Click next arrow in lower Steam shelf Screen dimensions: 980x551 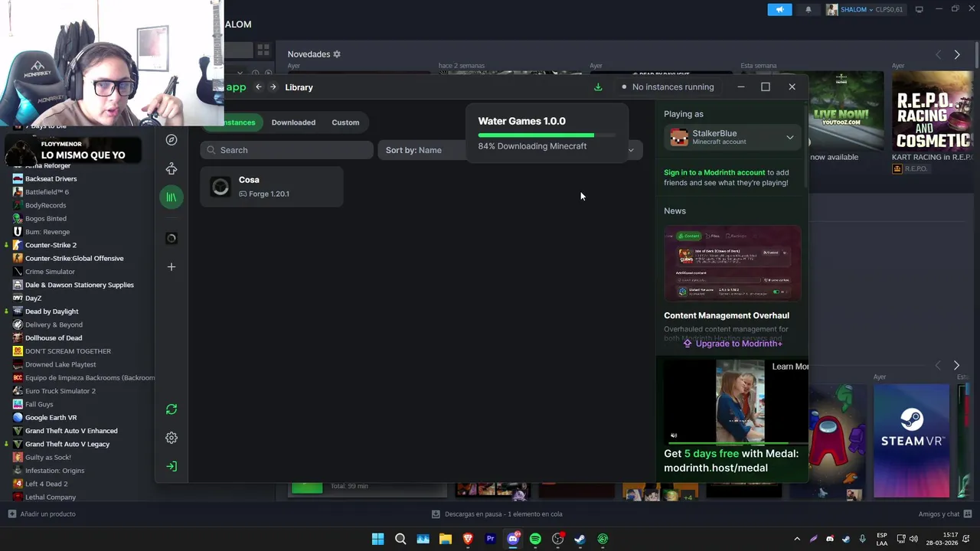point(957,366)
